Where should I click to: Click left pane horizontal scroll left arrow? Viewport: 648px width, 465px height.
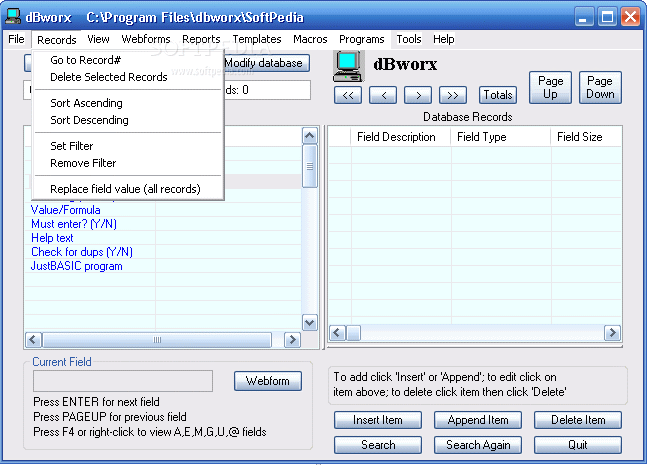click(x=33, y=340)
